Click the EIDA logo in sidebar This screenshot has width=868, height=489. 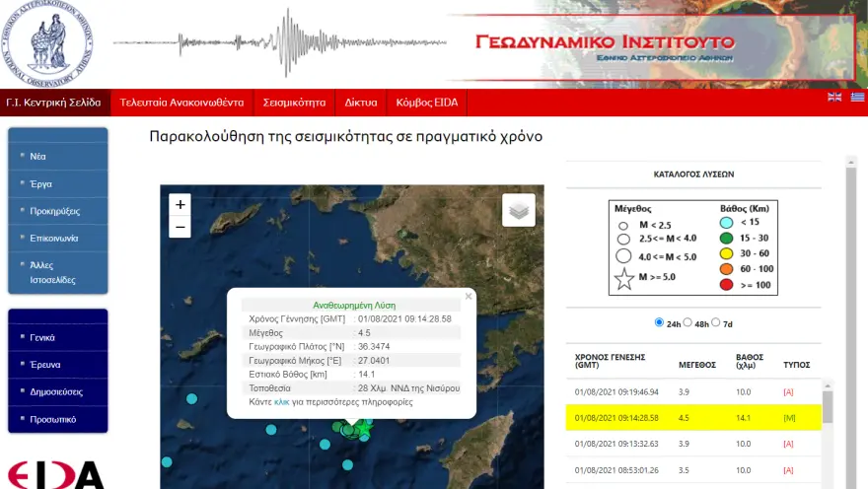tap(55, 474)
